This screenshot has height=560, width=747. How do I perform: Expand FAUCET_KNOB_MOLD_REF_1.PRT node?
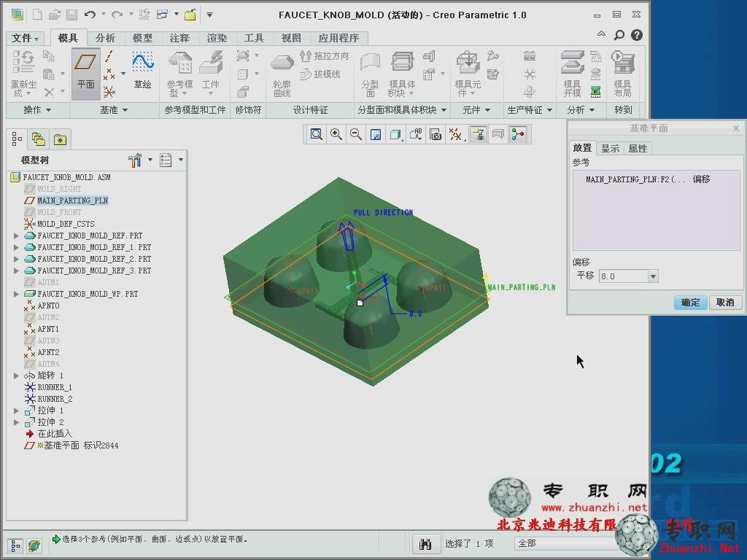pyautogui.click(x=16, y=247)
